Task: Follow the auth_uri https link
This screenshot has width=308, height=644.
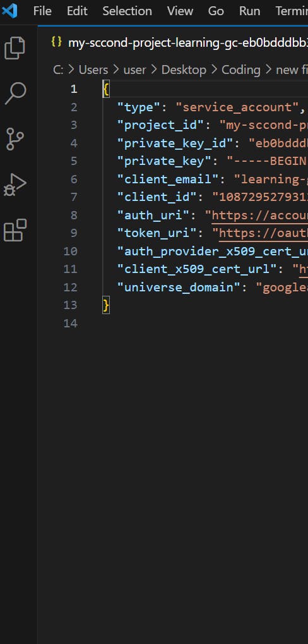Action: click(x=259, y=216)
